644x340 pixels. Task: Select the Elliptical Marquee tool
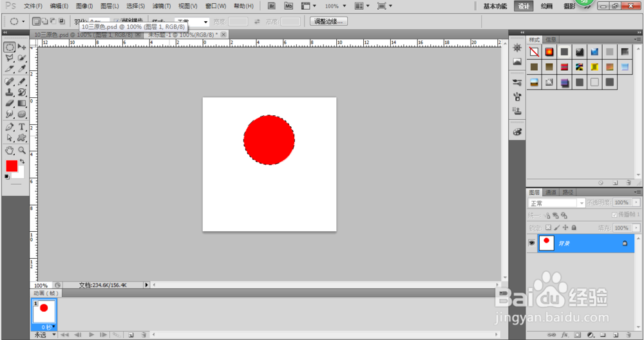[x=10, y=47]
